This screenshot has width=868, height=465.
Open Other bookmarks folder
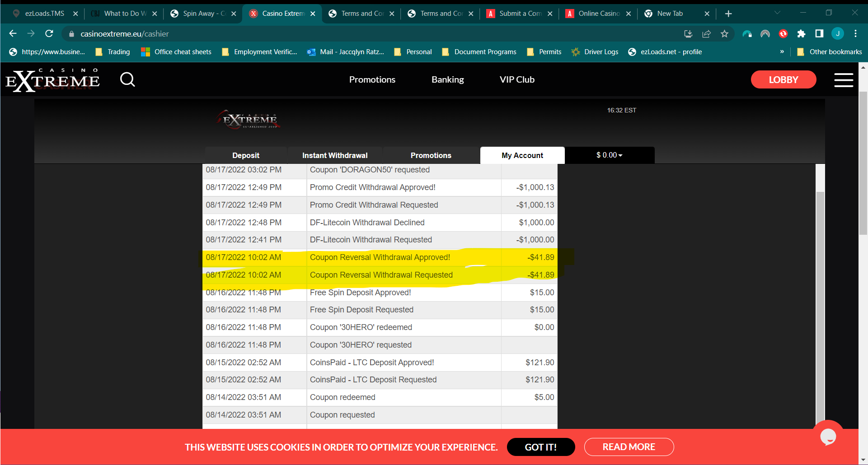pos(829,52)
